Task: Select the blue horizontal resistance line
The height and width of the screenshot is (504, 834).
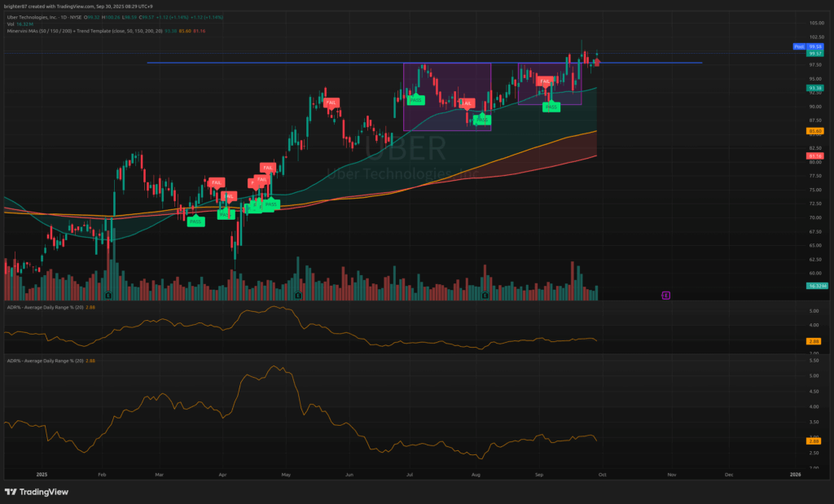Action: [424, 63]
